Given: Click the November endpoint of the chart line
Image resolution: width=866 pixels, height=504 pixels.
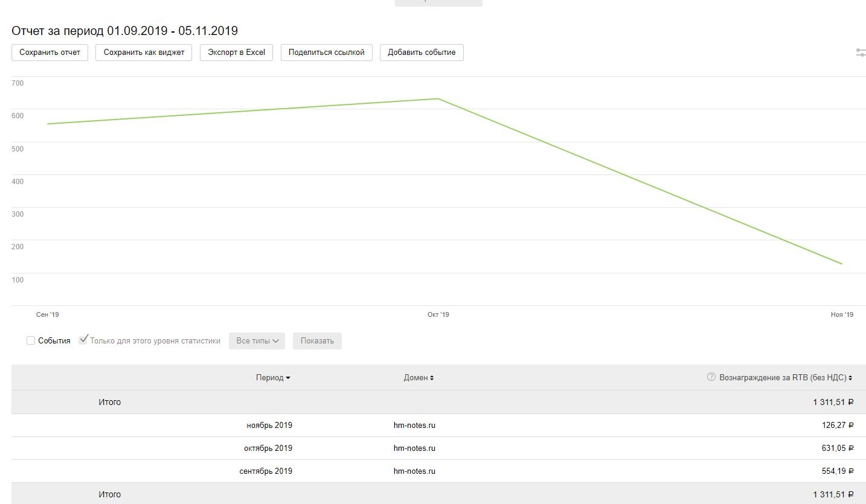Looking at the screenshot, I should [841, 264].
